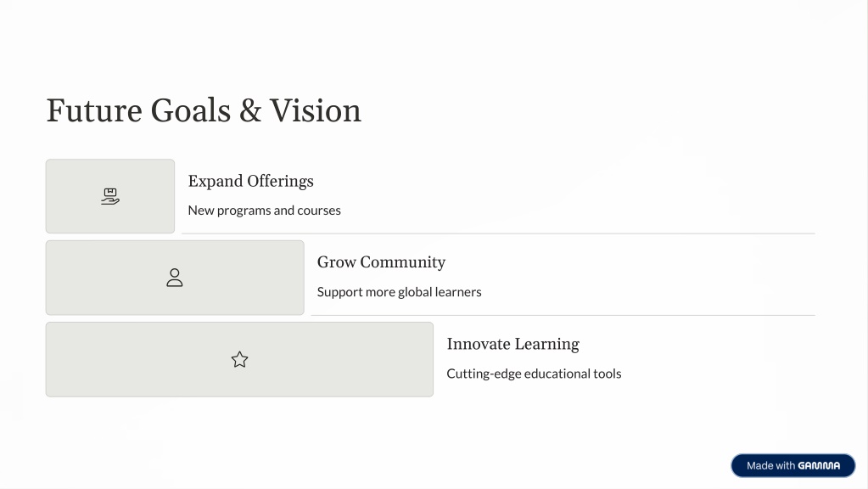Screen dimensions: 868x489
Task: Click the Cutting-edge educational tools description
Action: pos(534,374)
